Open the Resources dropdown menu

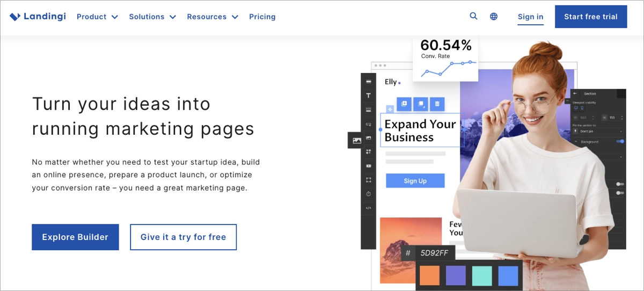click(x=213, y=17)
